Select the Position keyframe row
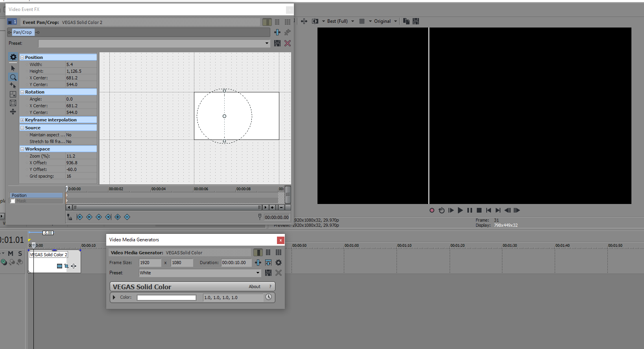The width and height of the screenshot is (644, 349). coord(36,195)
